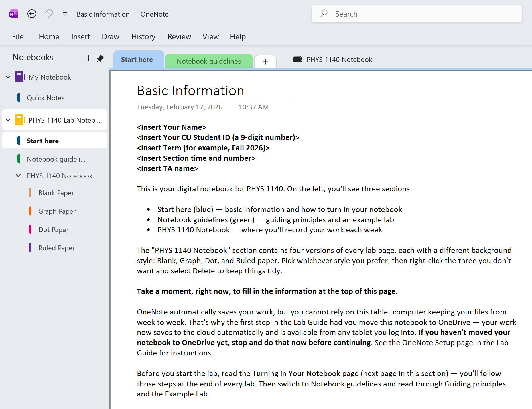Open the Ruled Paper section

[x=57, y=248]
